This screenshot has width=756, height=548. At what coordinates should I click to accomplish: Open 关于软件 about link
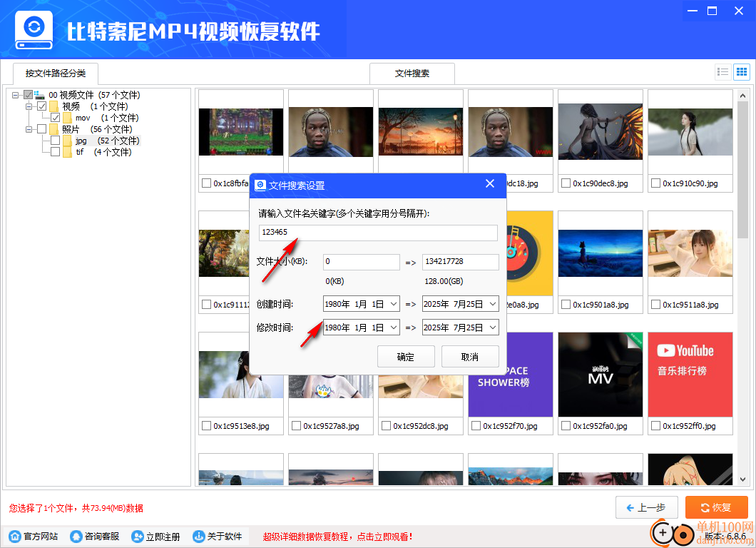218,537
